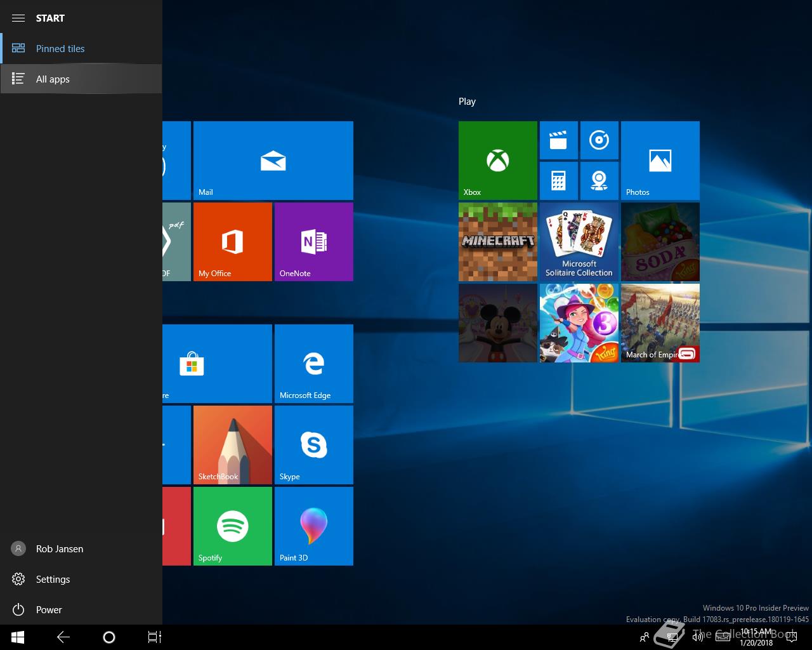Open the Xbox tile
The image size is (812, 650).
coord(498,161)
